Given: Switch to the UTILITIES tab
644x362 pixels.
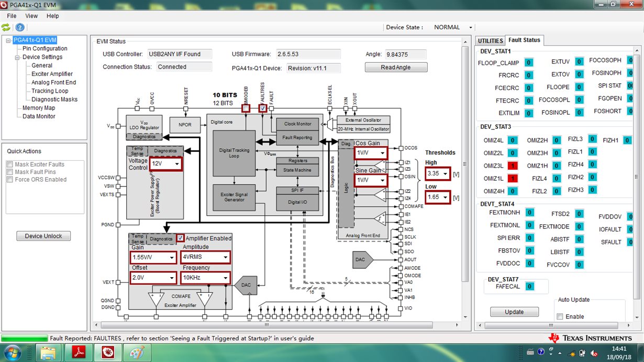Looking at the screenshot, I should 491,41.
